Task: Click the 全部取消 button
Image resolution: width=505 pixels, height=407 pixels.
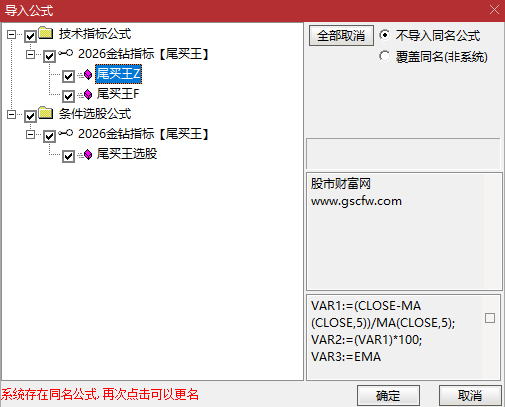Action: 341,35
